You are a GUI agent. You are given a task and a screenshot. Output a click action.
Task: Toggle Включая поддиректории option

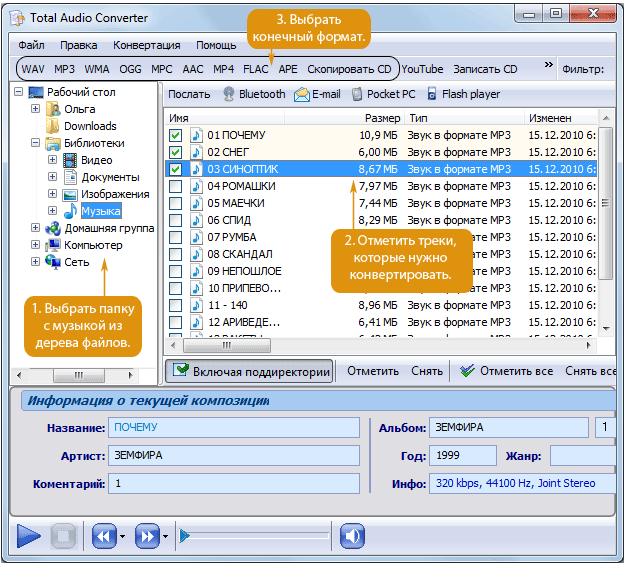click(249, 372)
